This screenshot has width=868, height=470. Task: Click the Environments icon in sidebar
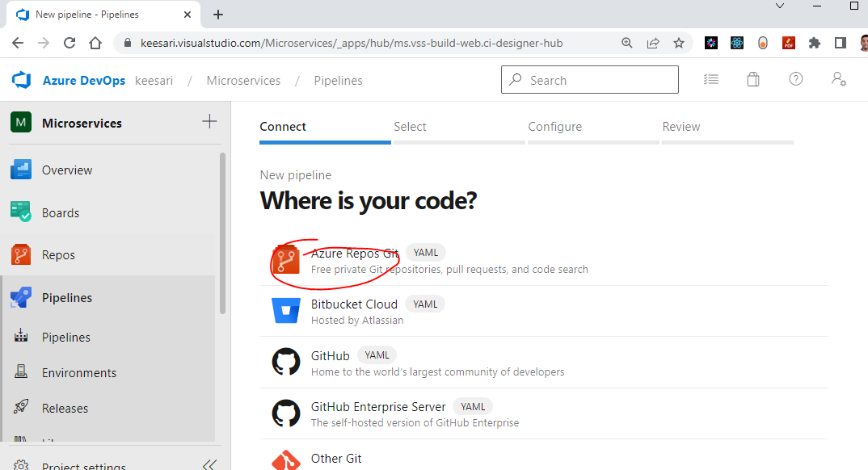coord(21,371)
